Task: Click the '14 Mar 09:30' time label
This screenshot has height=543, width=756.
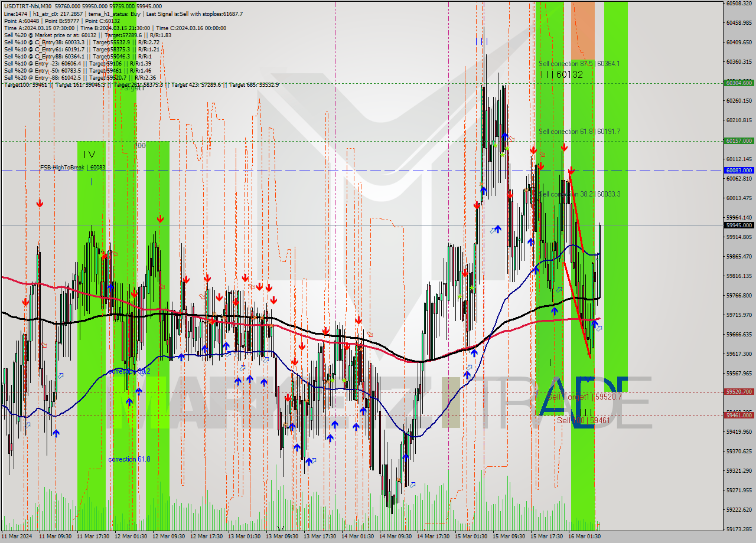Action: click(x=395, y=537)
